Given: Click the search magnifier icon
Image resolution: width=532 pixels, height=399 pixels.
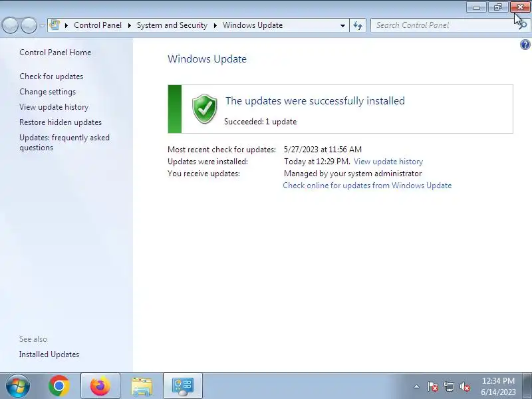Looking at the screenshot, I should pos(523,25).
